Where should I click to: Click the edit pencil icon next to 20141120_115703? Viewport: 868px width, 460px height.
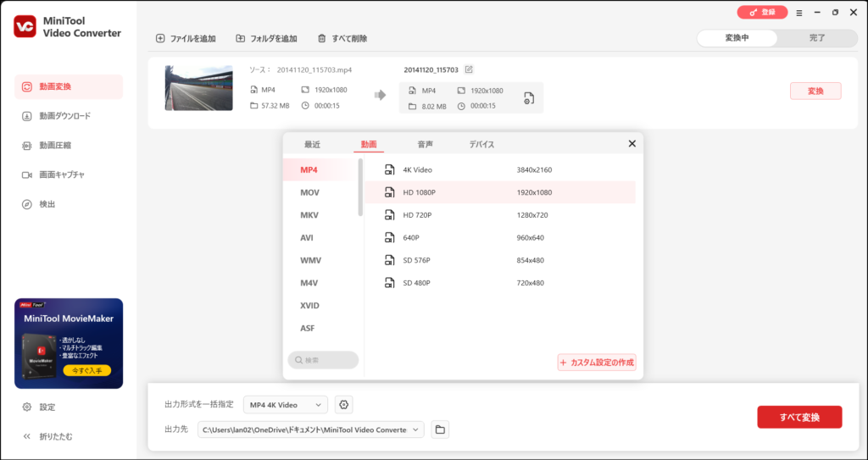[x=469, y=69]
